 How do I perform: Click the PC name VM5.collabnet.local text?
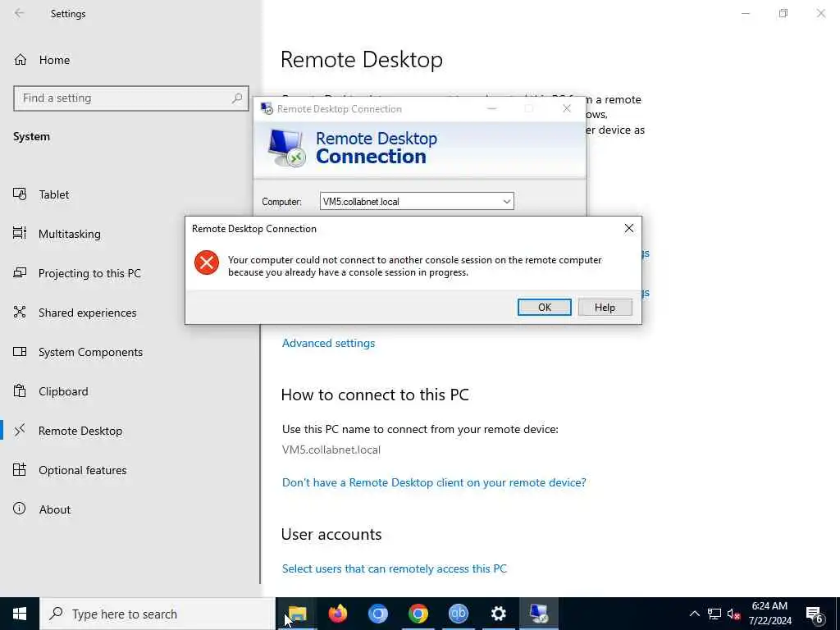pos(331,450)
